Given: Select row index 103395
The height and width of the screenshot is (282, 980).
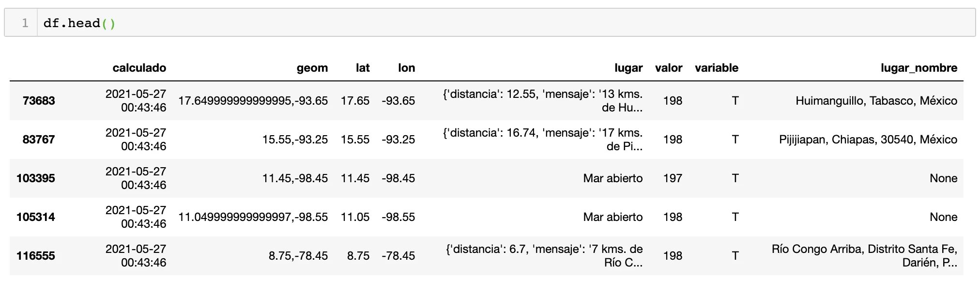Looking at the screenshot, I should [x=36, y=178].
